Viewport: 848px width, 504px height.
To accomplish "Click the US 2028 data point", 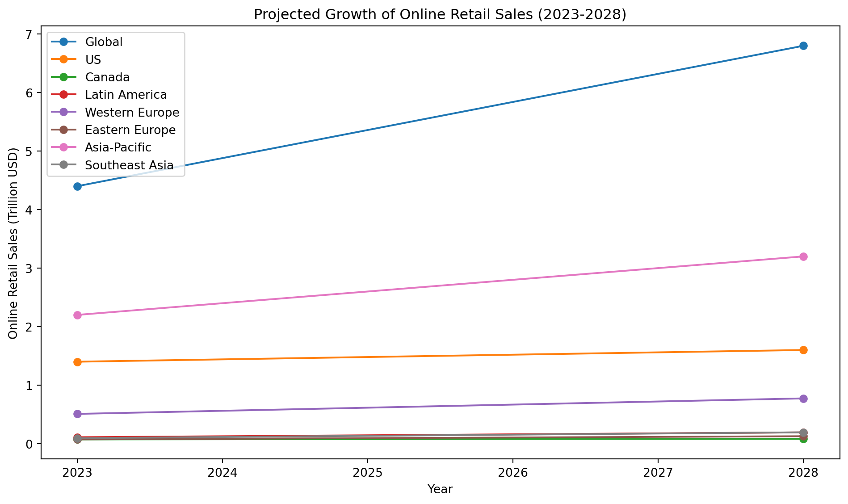I will (x=803, y=350).
